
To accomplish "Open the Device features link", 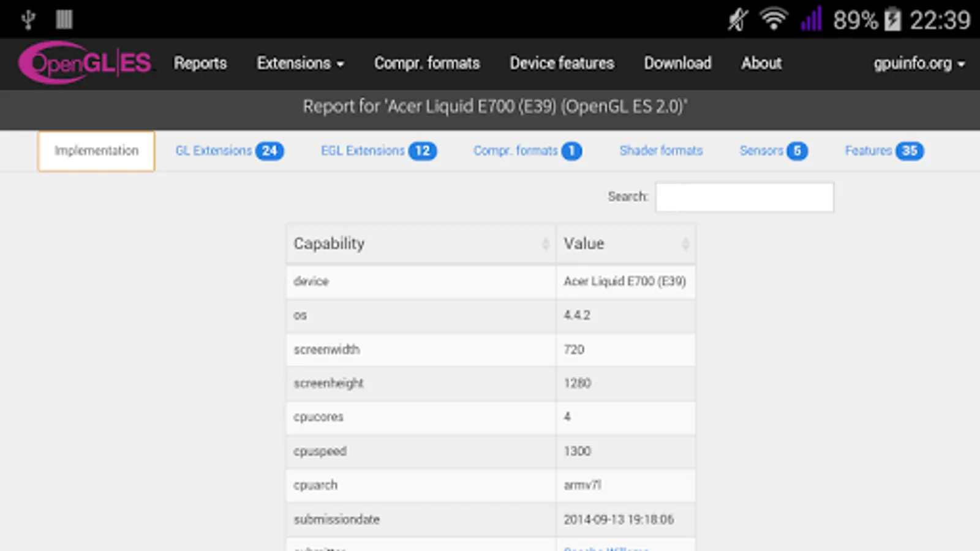I will click(x=562, y=63).
